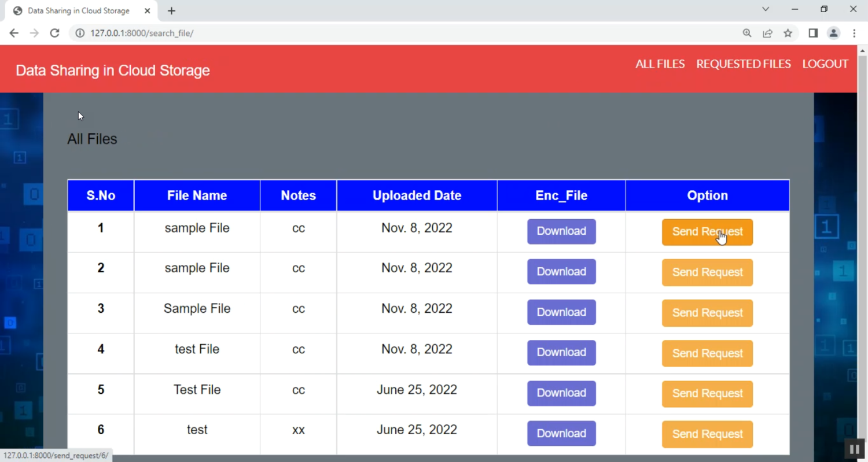Send Request for file number 6
The width and height of the screenshot is (868, 462).
pos(707,434)
